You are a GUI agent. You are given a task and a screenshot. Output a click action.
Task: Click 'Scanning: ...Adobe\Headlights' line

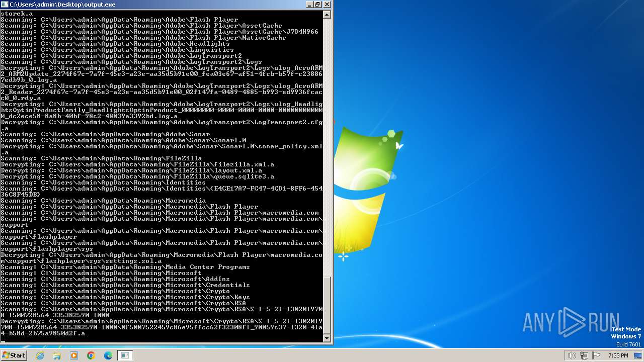115,44
